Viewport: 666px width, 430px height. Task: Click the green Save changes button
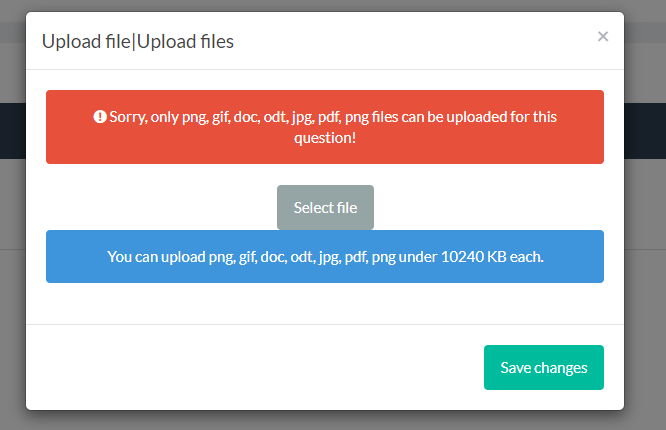pos(543,367)
